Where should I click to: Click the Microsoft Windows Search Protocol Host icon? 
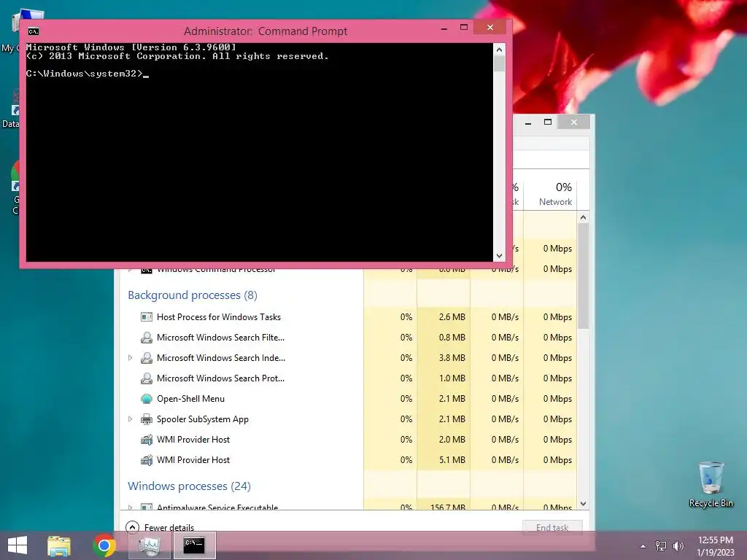point(146,378)
